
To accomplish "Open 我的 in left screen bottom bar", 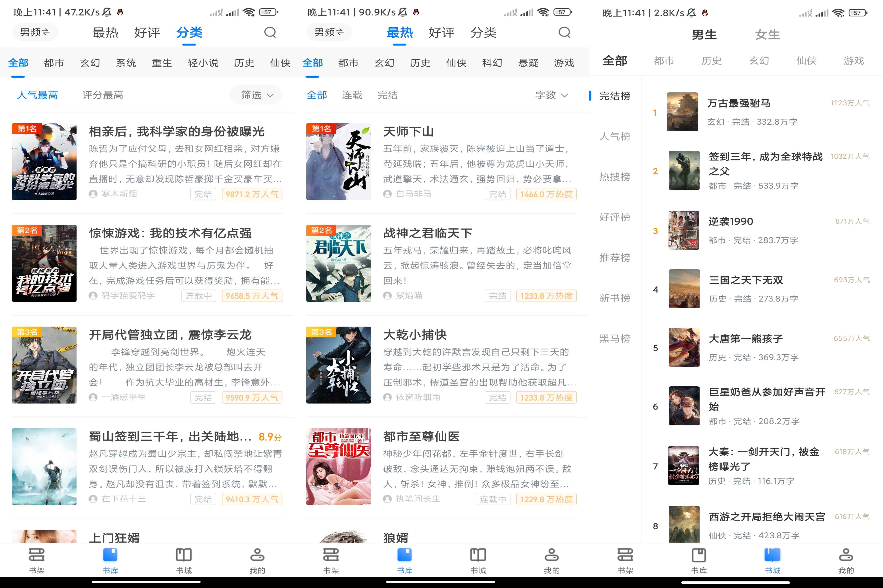I will (257, 561).
